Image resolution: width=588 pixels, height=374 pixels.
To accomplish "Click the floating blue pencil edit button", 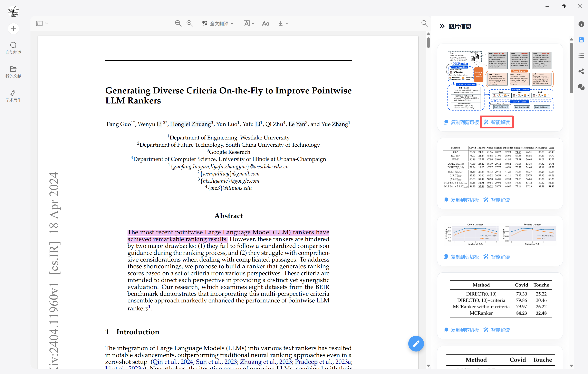I will pyautogui.click(x=416, y=344).
